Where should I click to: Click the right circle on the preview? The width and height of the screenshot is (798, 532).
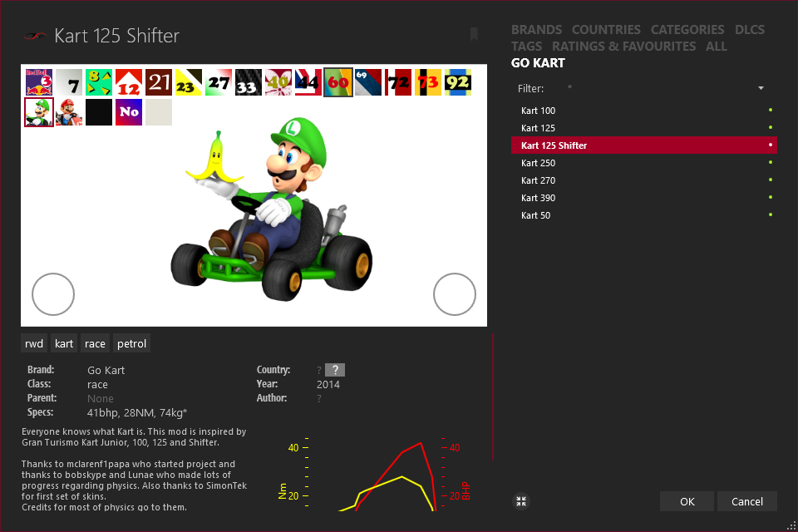pyautogui.click(x=455, y=294)
